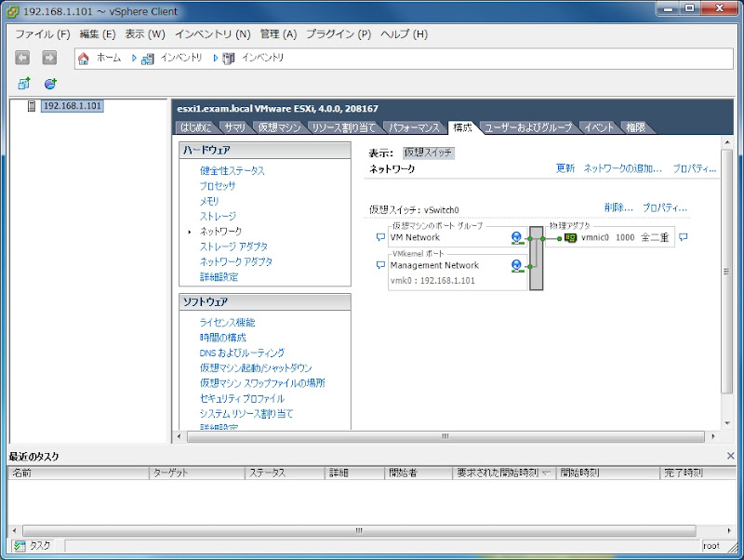Open the ライセンス機能 link
The width and height of the screenshot is (744, 560).
[x=227, y=323]
